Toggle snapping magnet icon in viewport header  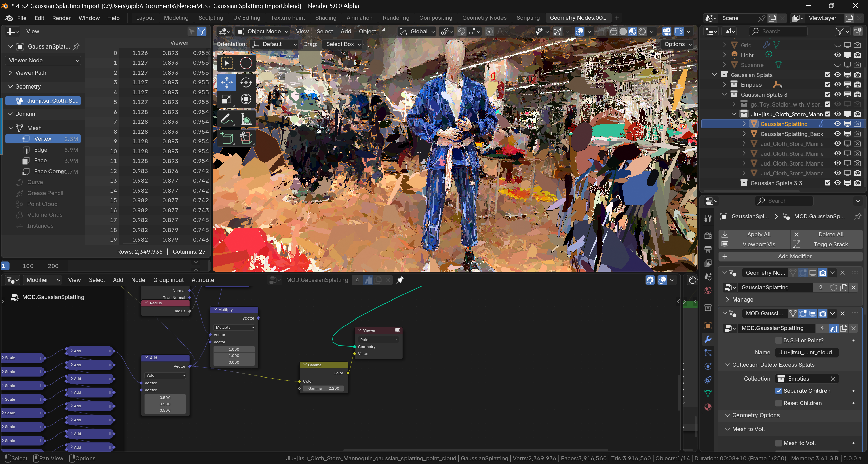pyautogui.click(x=461, y=32)
